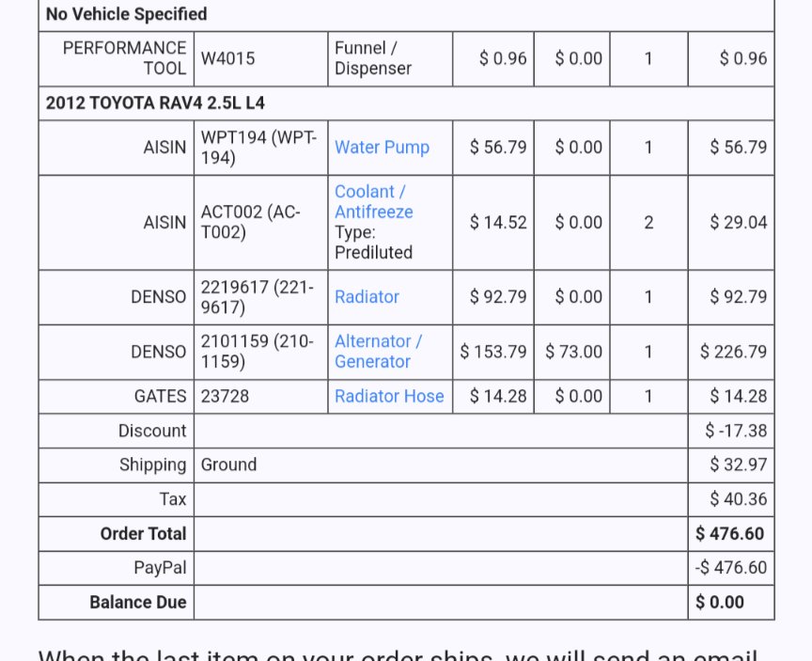Image resolution: width=812 pixels, height=661 pixels.
Task: Click the $ 476.60 order total
Action: point(729,534)
